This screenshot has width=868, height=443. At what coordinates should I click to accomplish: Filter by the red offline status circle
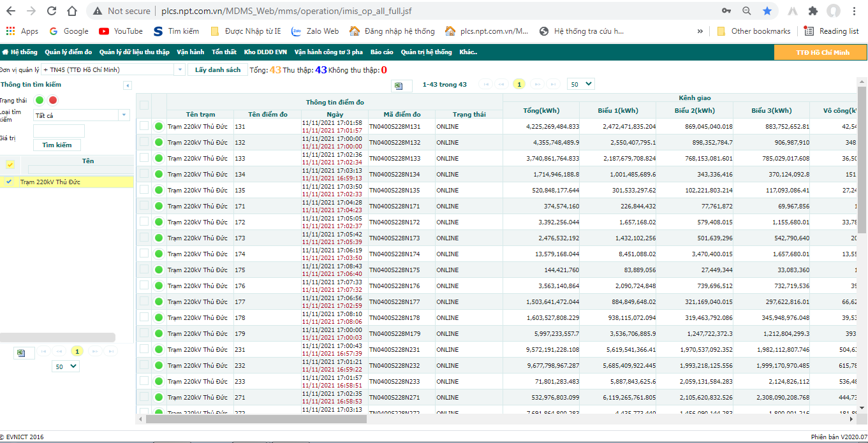(x=53, y=100)
